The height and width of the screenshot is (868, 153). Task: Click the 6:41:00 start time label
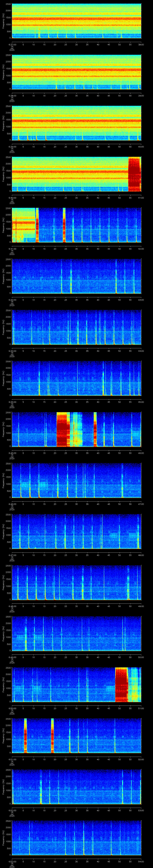(12, 249)
